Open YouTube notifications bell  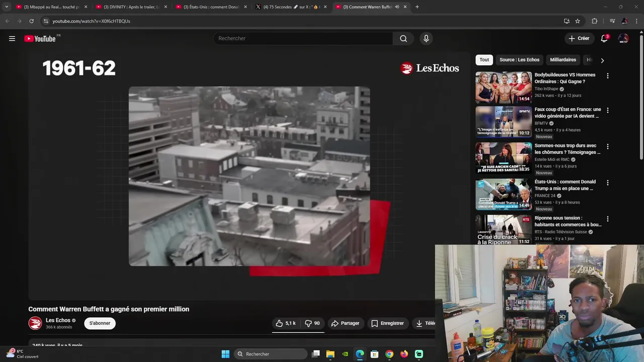[x=604, y=39]
